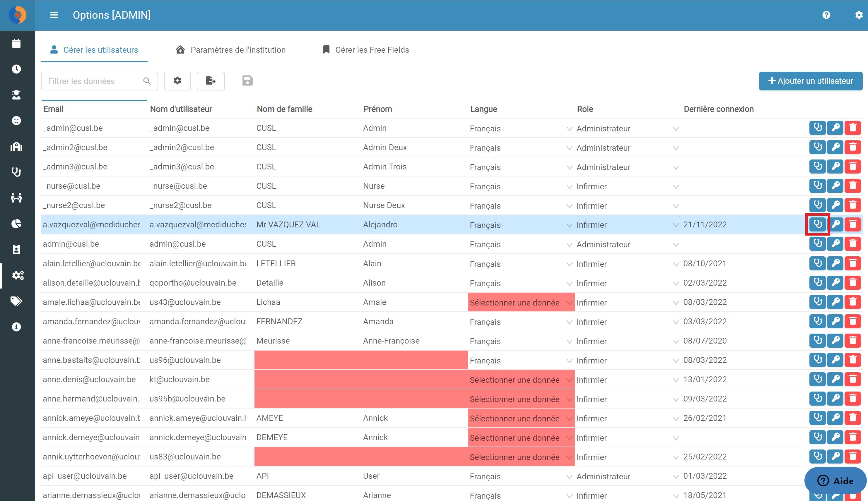Click stethoscope button for admin@cusl.be row

tap(817, 244)
